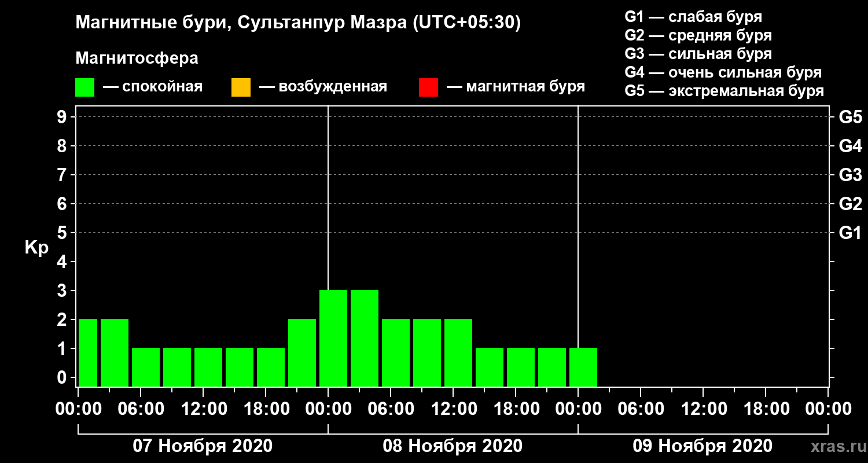Click the green calm magnetosphere legend swatch
Screen dimensions: 868x463
pyautogui.click(x=85, y=87)
